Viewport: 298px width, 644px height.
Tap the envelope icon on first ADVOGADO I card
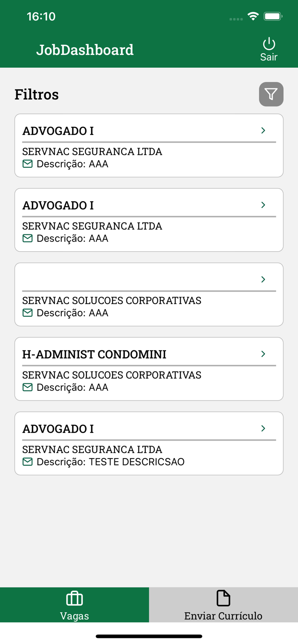[27, 164]
